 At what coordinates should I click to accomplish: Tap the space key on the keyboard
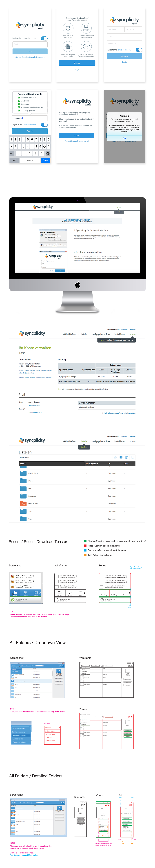point(30,160)
